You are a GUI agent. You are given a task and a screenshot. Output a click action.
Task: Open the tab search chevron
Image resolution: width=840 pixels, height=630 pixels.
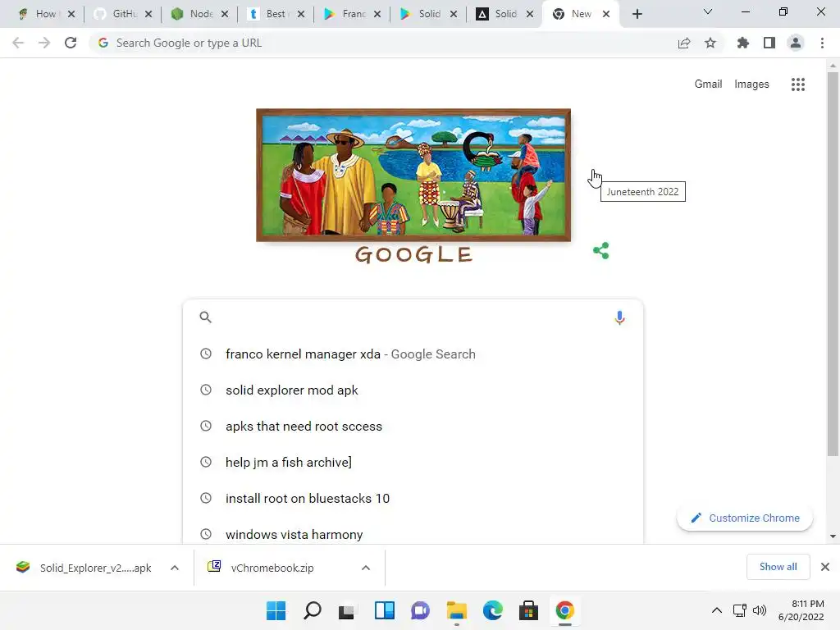pyautogui.click(x=708, y=11)
